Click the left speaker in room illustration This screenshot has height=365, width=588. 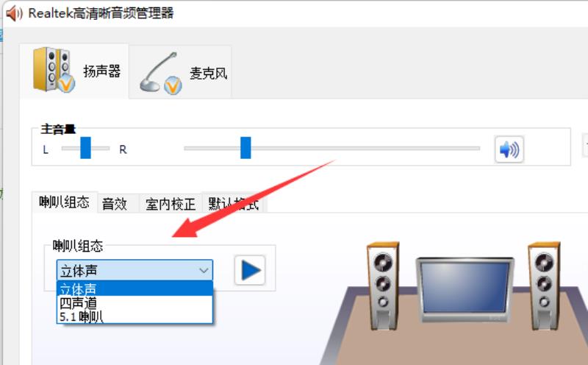coord(383,286)
